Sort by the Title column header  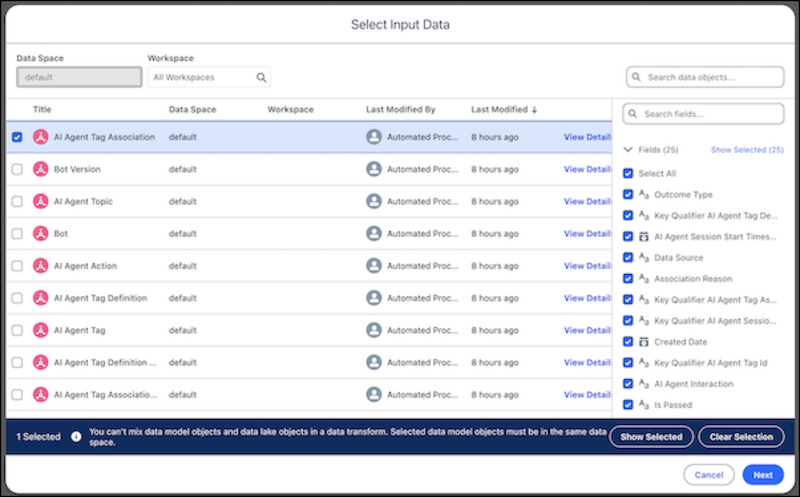pos(42,109)
